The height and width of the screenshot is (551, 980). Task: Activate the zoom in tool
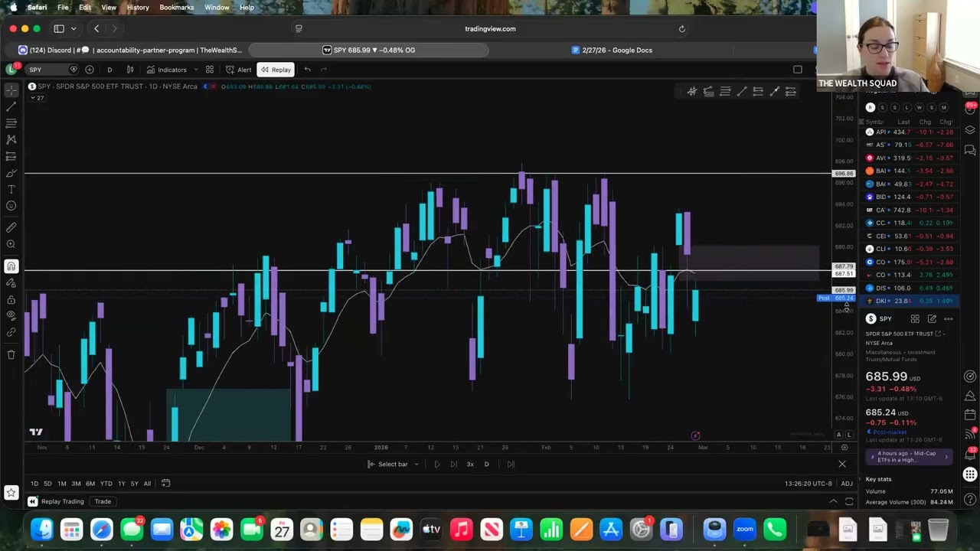pos(11,244)
